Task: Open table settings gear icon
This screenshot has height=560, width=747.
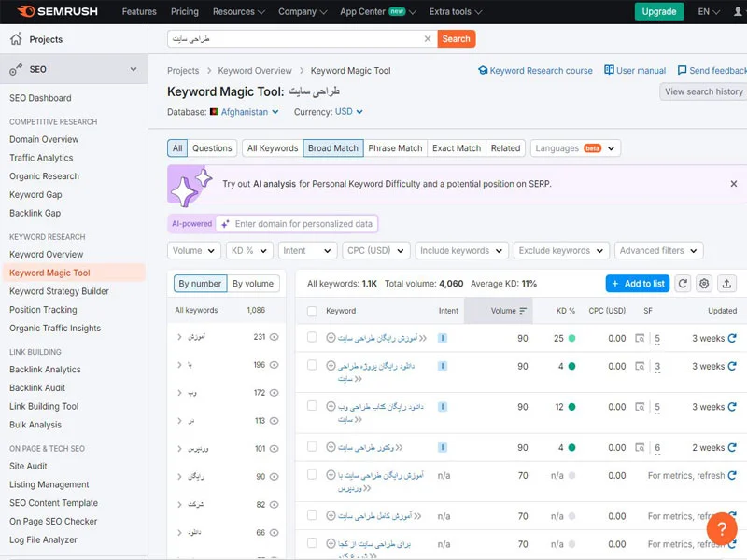Action: point(704,284)
